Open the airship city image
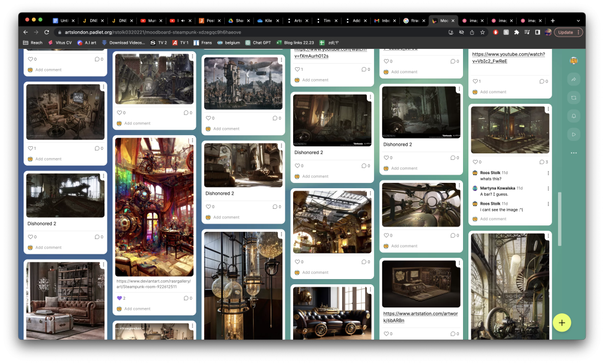 pyautogui.click(x=243, y=84)
